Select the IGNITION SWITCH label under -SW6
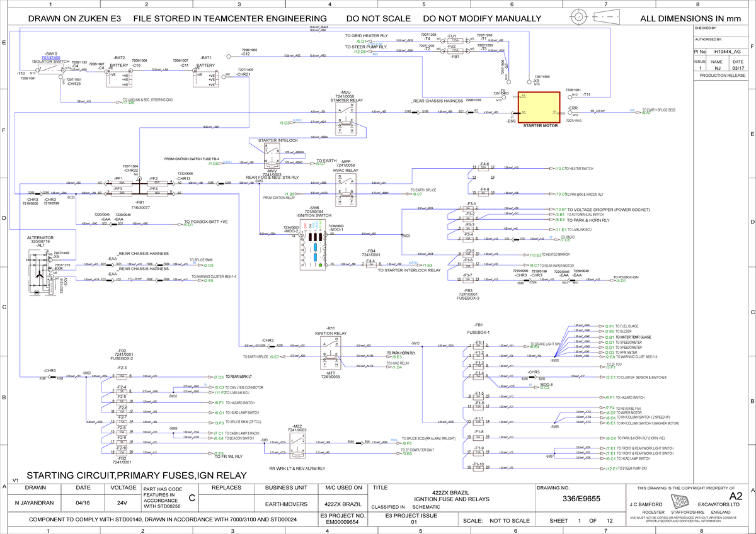The height and width of the screenshot is (534, 756). click(x=314, y=215)
